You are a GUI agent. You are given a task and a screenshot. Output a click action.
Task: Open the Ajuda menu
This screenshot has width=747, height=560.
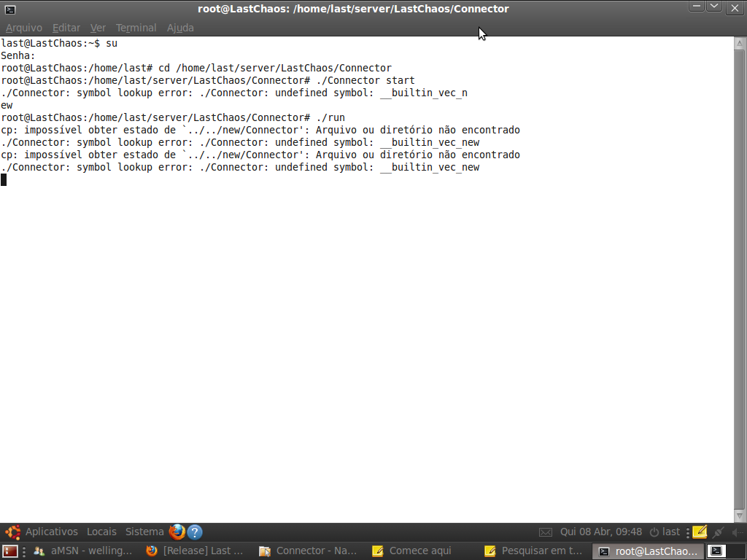tap(180, 28)
